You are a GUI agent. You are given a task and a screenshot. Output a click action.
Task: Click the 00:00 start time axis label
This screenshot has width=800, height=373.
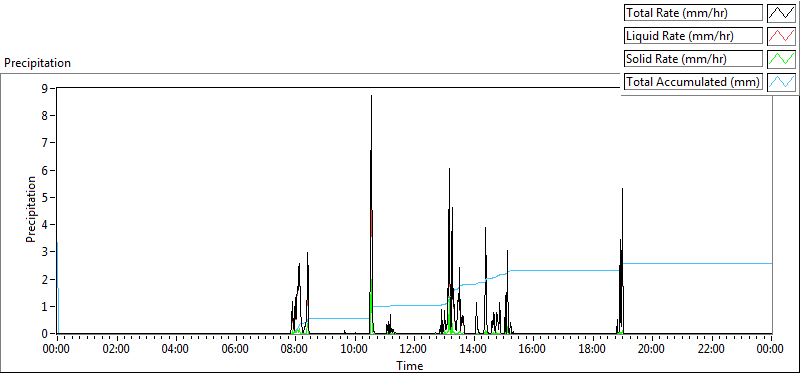(x=57, y=349)
